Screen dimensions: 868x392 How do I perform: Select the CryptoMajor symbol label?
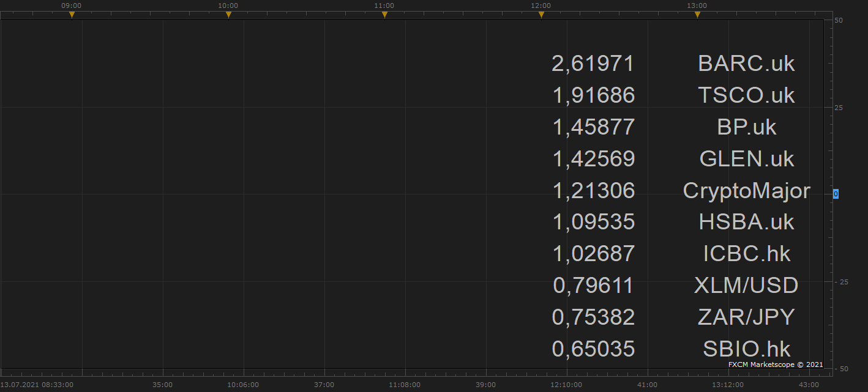(x=746, y=191)
